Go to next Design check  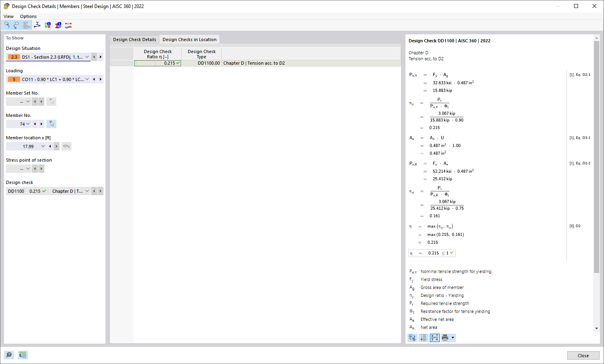(x=101, y=191)
